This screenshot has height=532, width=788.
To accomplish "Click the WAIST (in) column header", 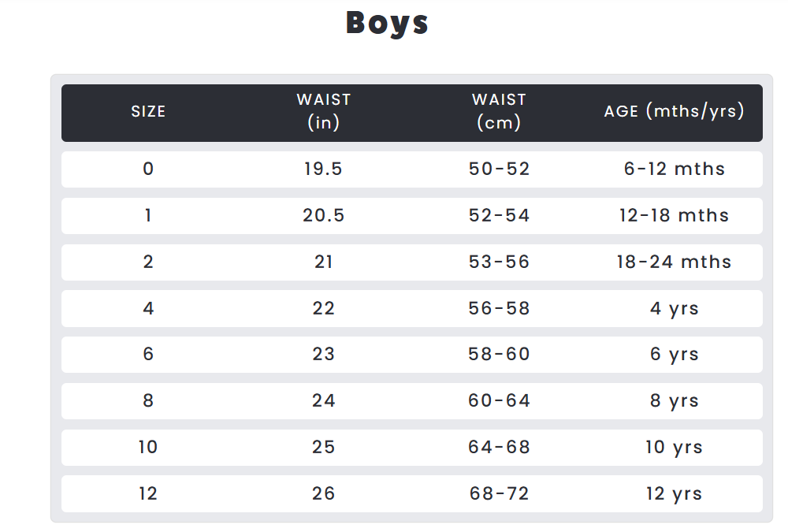I will coord(324,111).
